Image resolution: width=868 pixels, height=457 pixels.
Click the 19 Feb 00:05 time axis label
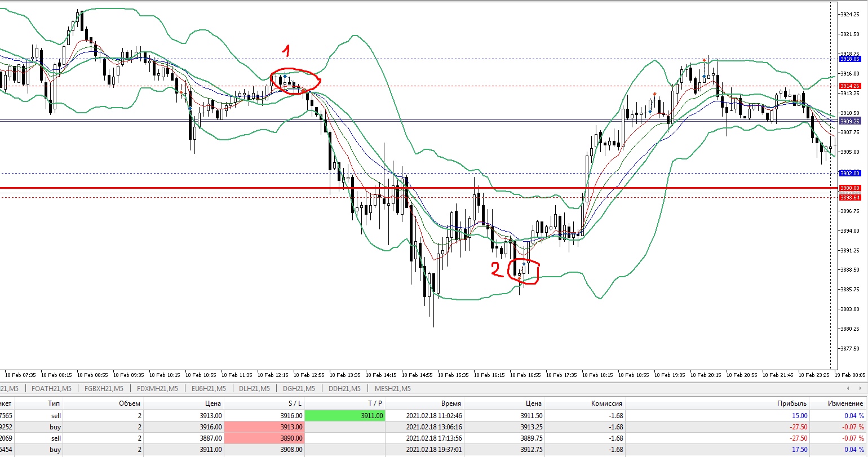tap(849, 375)
